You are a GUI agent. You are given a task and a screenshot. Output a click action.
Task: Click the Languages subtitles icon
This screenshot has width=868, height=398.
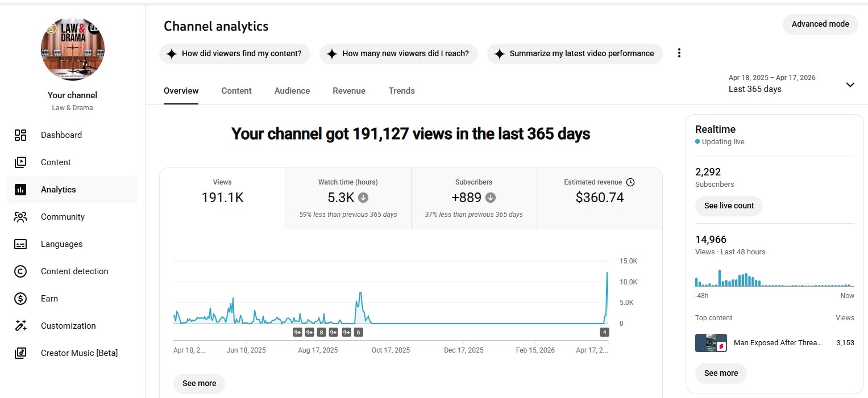click(x=20, y=244)
